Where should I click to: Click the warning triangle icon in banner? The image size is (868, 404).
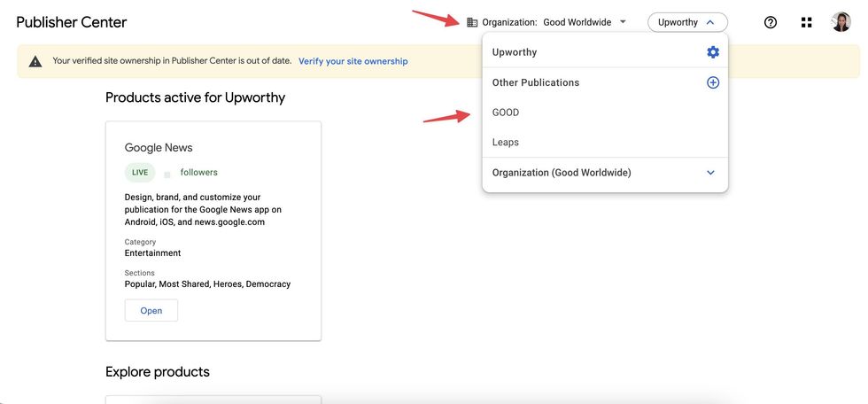click(35, 61)
